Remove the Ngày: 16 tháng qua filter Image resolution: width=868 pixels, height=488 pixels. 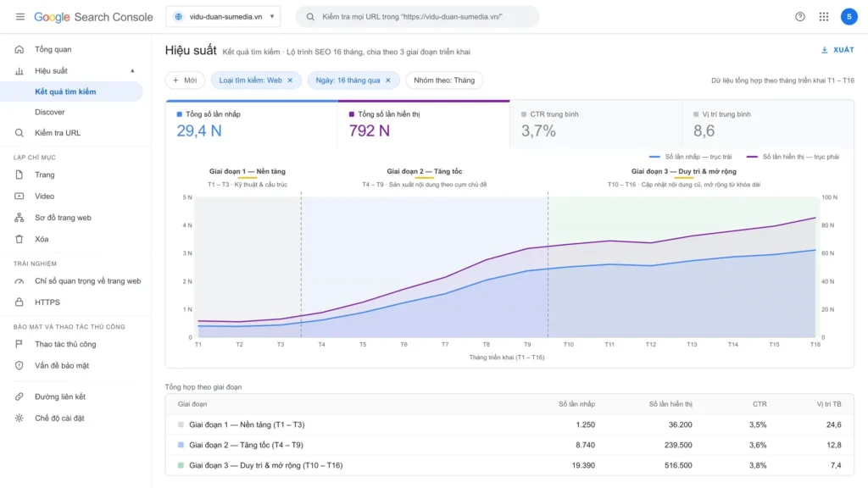[x=388, y=80]
